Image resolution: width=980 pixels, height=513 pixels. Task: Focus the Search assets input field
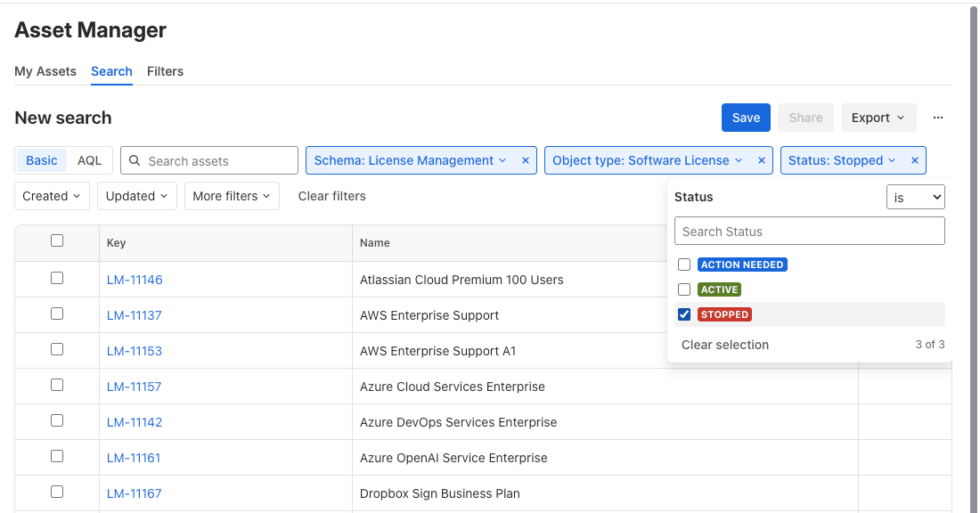tap(209, 160)
